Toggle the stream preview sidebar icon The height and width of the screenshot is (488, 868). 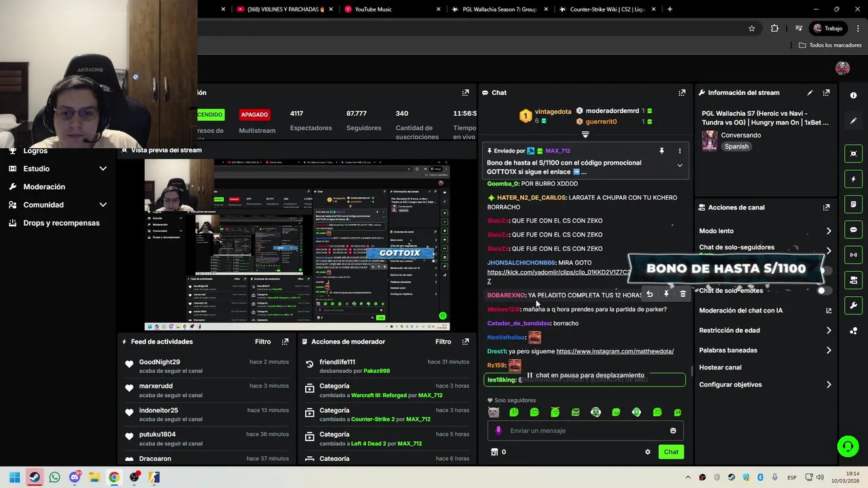pyautogui.click(x=853, y=154)
